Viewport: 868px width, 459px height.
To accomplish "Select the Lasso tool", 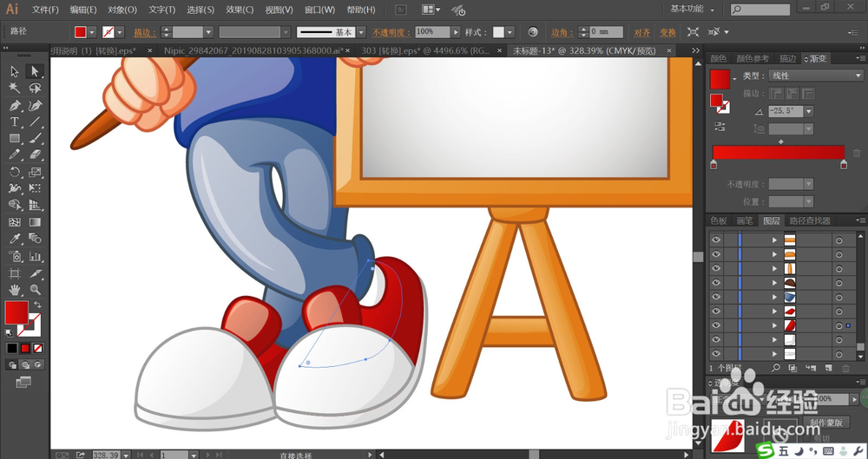I will click(x=35, y=88).
